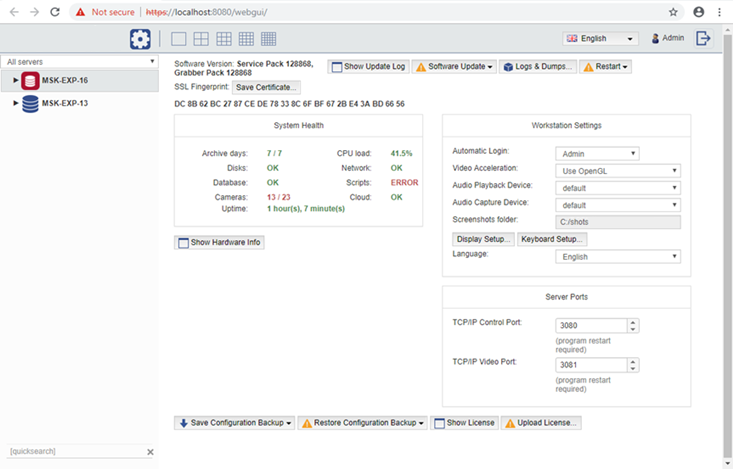Select the single-view layout icon
733x469 pixels.
point(179,39)
